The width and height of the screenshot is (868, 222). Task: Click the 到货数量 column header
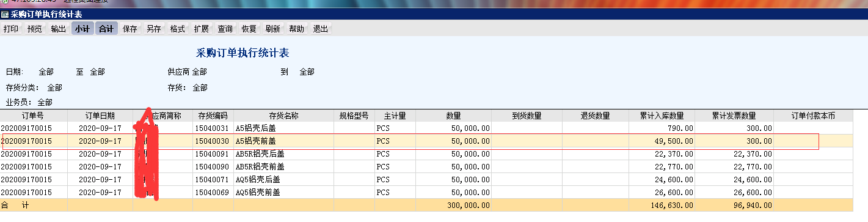click(527, 116)
